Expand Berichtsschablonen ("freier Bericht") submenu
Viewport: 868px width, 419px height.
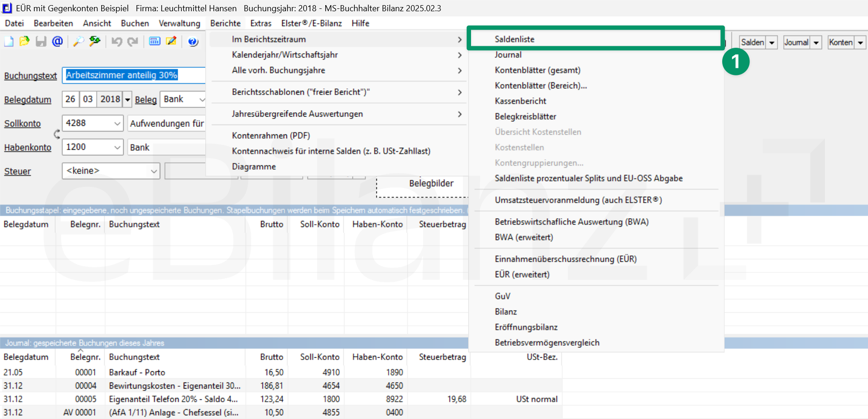click(x=337, y=92)
